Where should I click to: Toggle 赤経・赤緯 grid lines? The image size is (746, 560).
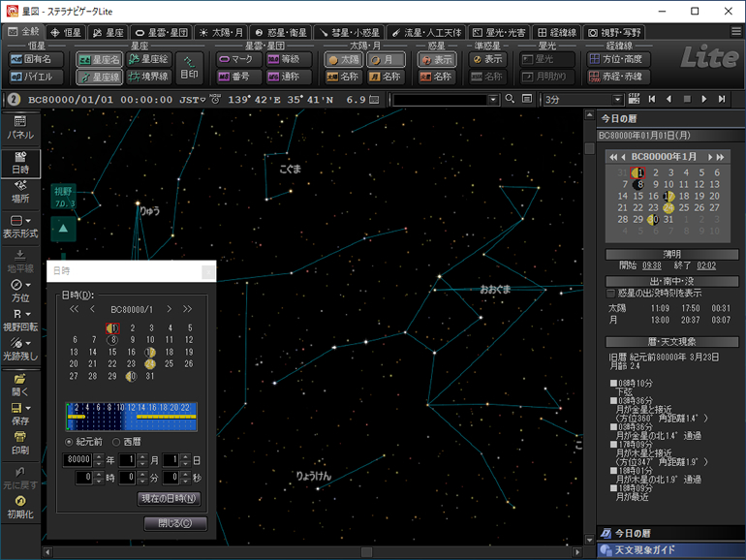[x=616, y=77]
